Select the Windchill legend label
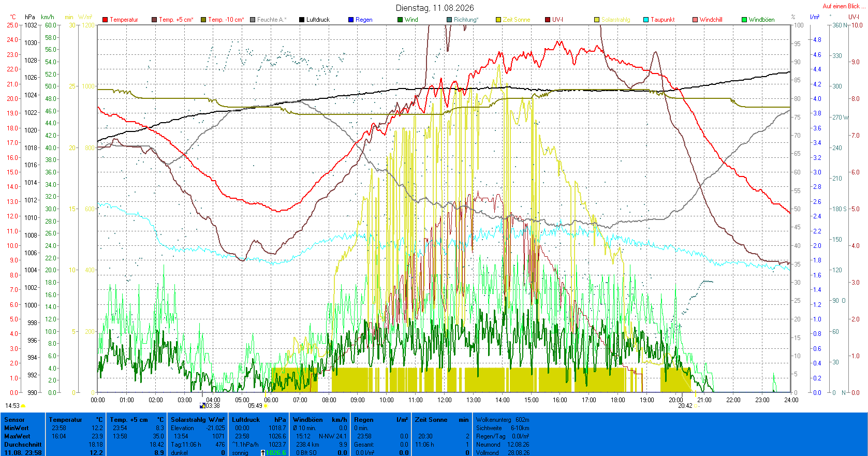Viewport: 868px width, 456px height. tap(711, 20)
